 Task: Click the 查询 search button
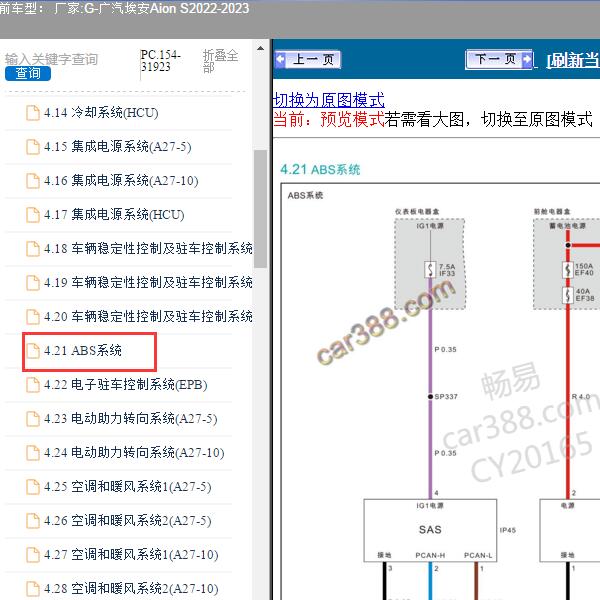coord(28,73)
